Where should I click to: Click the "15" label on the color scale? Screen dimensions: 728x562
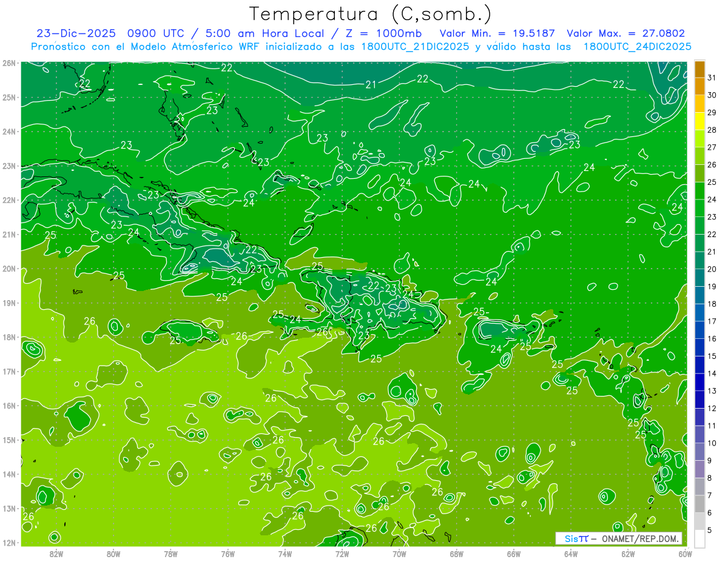[x=712, y=356]
